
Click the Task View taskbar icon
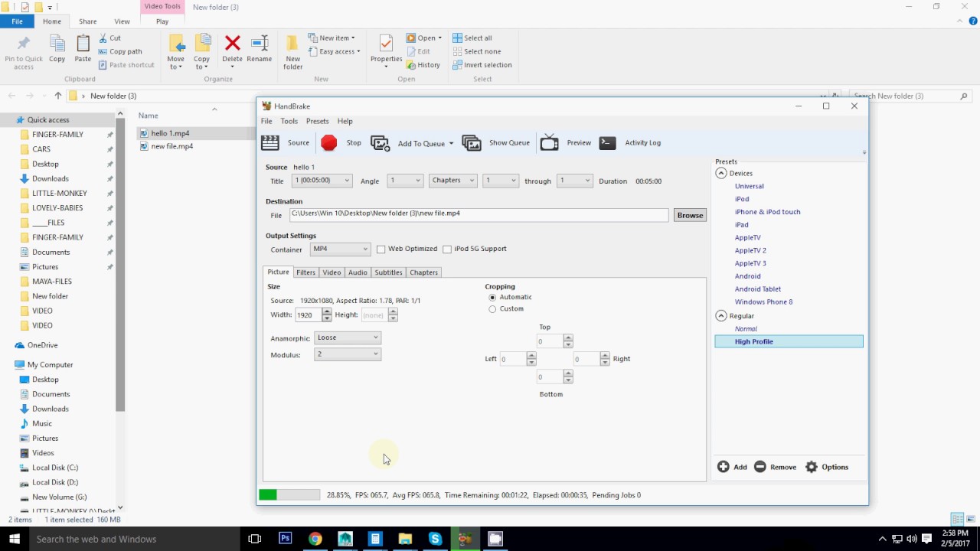point(255,539)
